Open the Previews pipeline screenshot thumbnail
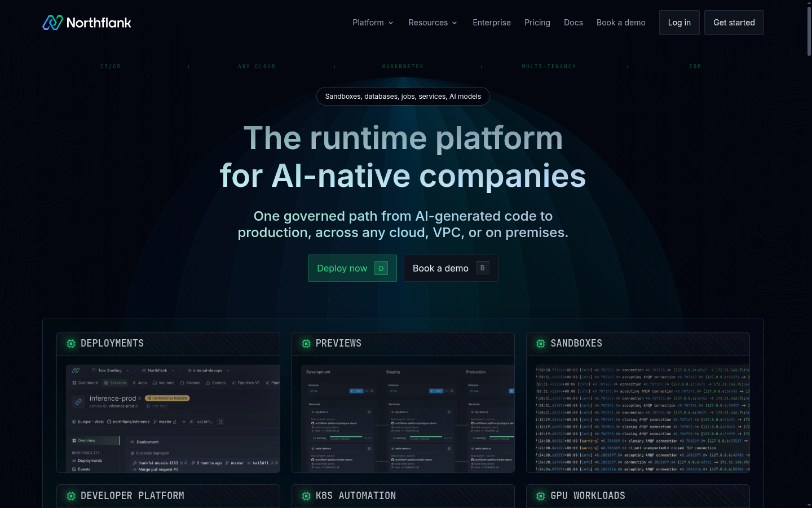 coord(408,418)
